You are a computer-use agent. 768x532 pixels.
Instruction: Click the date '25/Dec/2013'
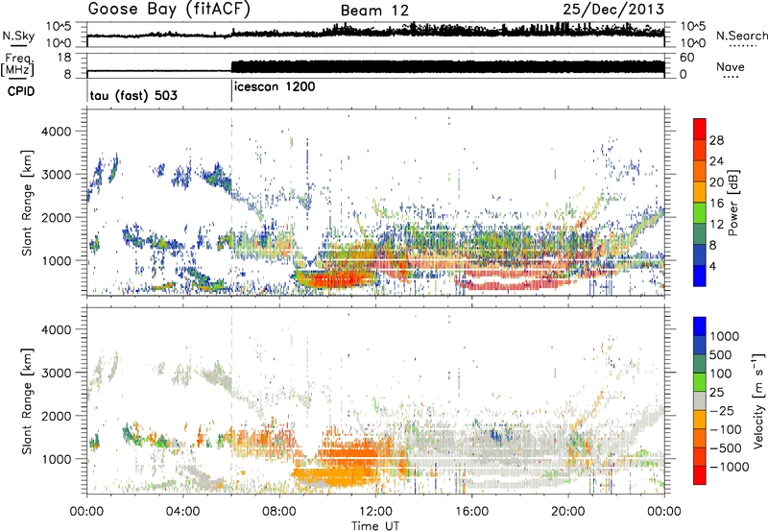point(613,10)
